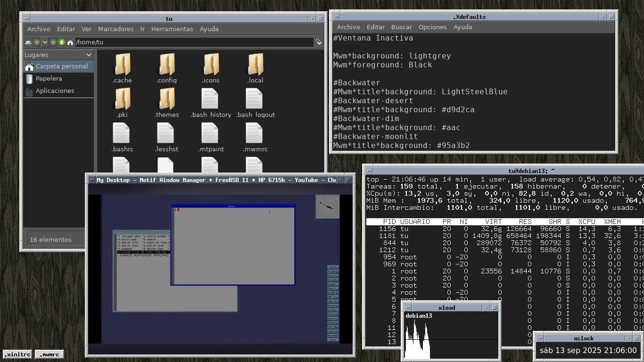The image size is (644, 362).
Task: Restore the minimized .mwmrc icon on the desktop
Action: tap(49, 354)
